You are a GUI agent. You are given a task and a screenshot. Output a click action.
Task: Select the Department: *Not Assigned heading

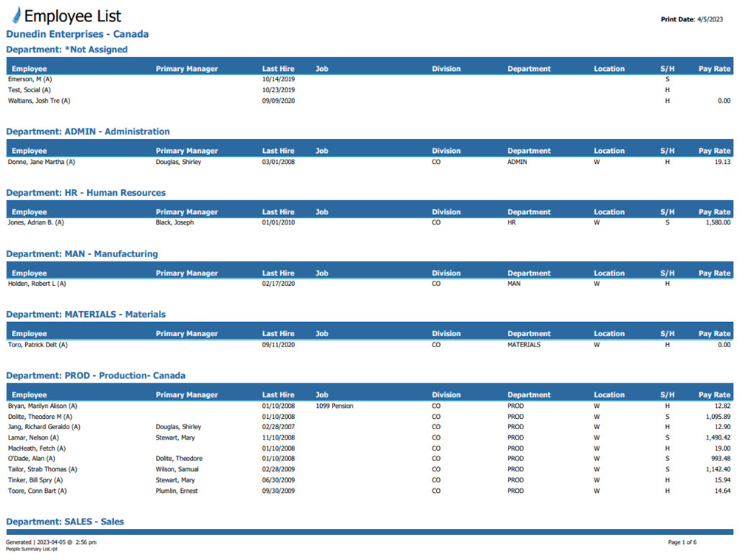coord(67,49)
